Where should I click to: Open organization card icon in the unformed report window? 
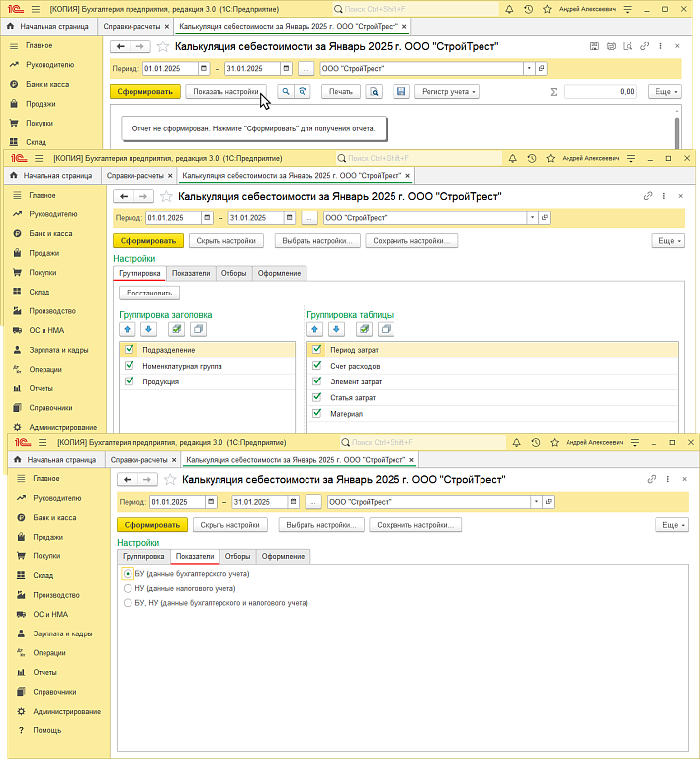[541, 69]
